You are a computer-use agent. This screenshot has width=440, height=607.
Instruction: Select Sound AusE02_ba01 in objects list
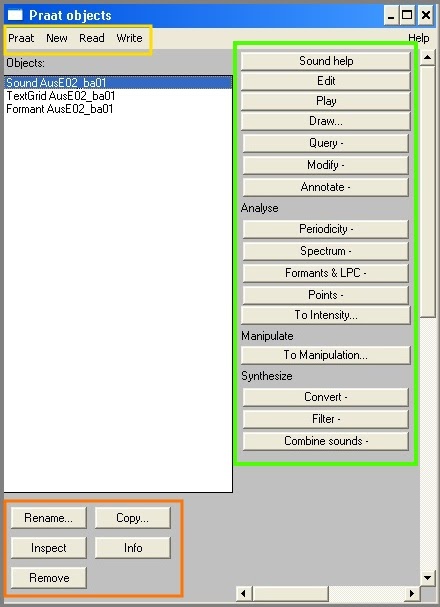(x=118, y=83)
